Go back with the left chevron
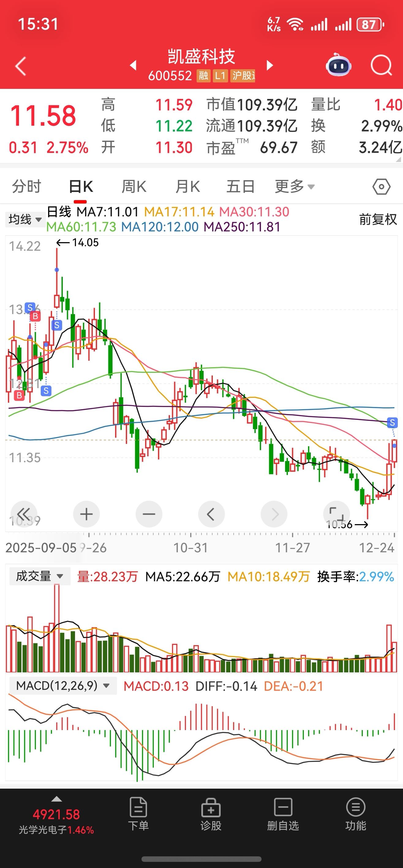 [x=21, y=66]
